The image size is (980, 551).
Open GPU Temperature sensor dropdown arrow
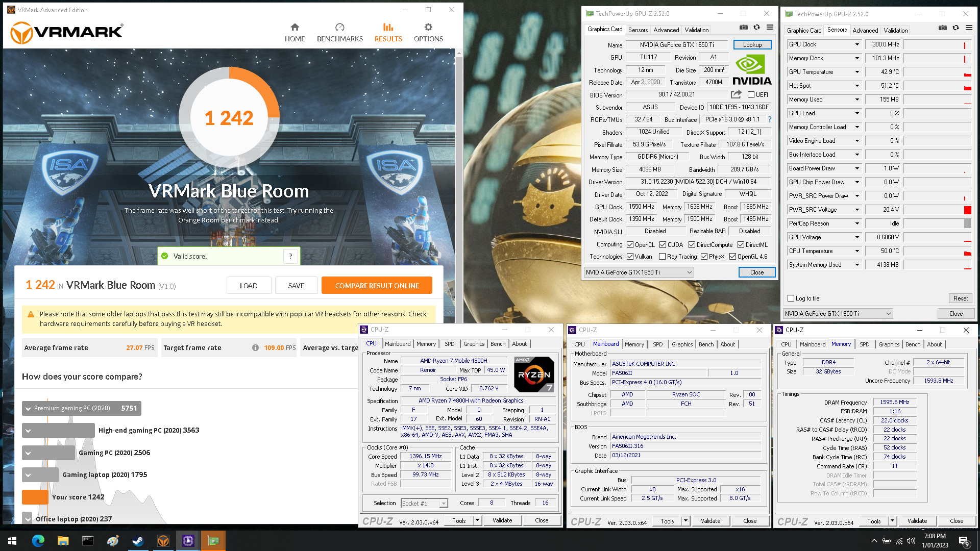(x=857, y=72)
